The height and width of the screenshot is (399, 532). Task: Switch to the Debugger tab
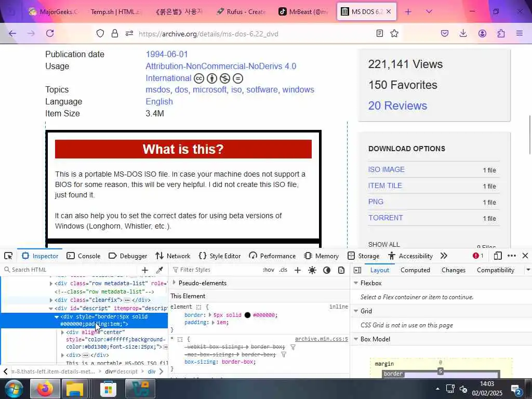pyautogui.click(x=128, y=256)
